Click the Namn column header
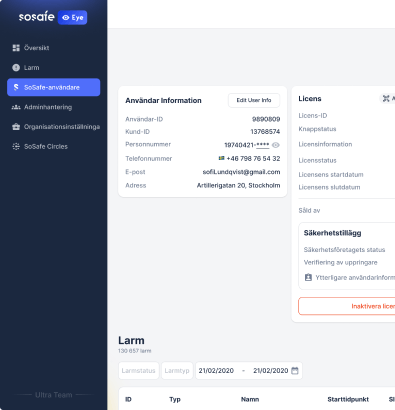395x410 pixels. click(250, 399)
